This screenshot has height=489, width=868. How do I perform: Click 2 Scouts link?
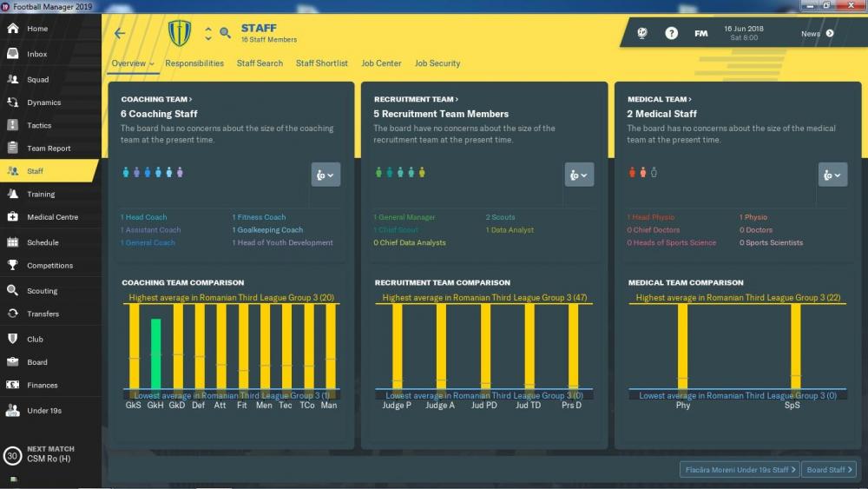point(501,217)
